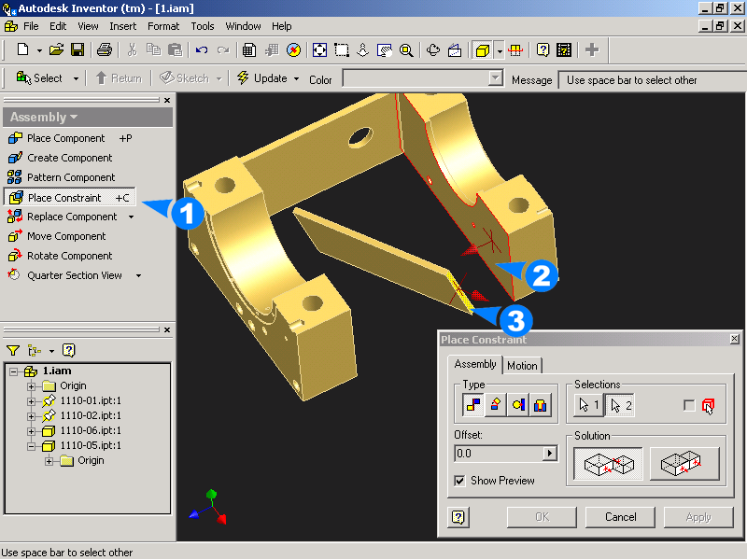
Task: Open the File menu
Action: 31,26
